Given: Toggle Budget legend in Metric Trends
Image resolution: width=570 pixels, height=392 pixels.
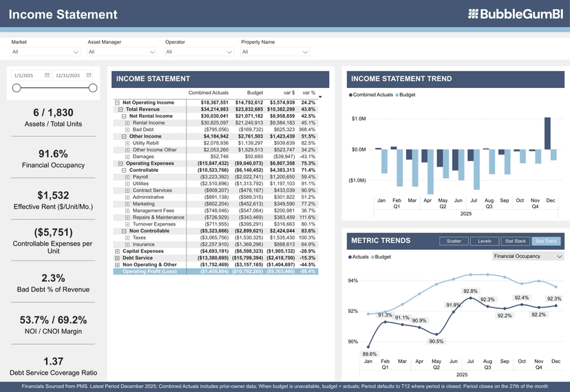Looking at the screenshot, I should (381, 257).
